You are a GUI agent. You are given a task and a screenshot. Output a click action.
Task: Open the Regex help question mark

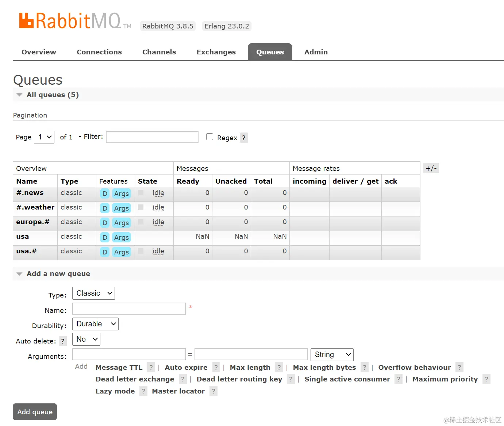[244, 138]
